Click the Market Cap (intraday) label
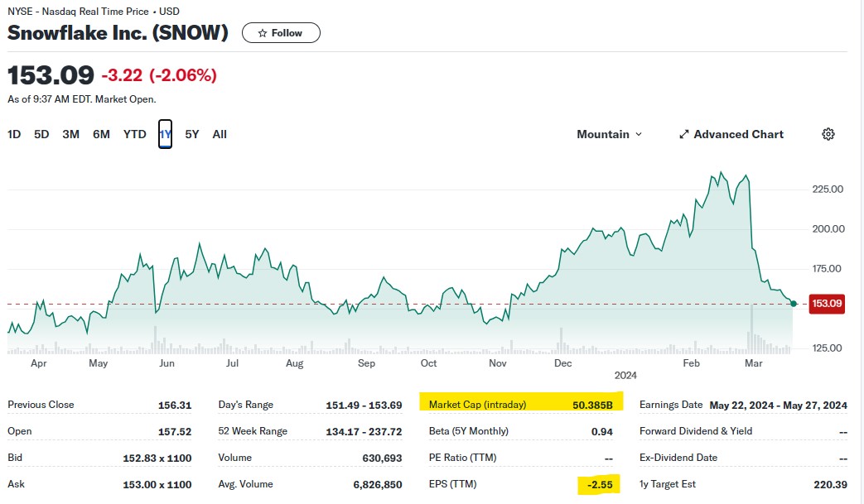864x504 pixels. pyautogui.click(x=477, y=405)
